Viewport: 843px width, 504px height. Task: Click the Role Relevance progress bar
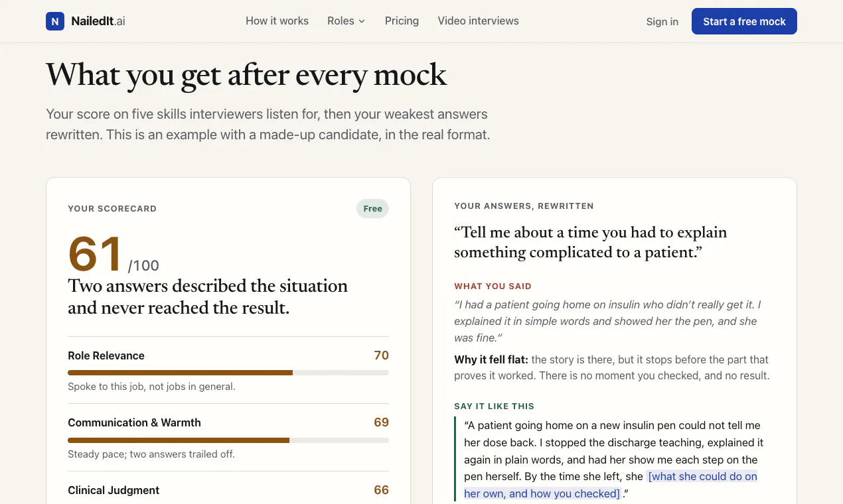coord(228,373)
